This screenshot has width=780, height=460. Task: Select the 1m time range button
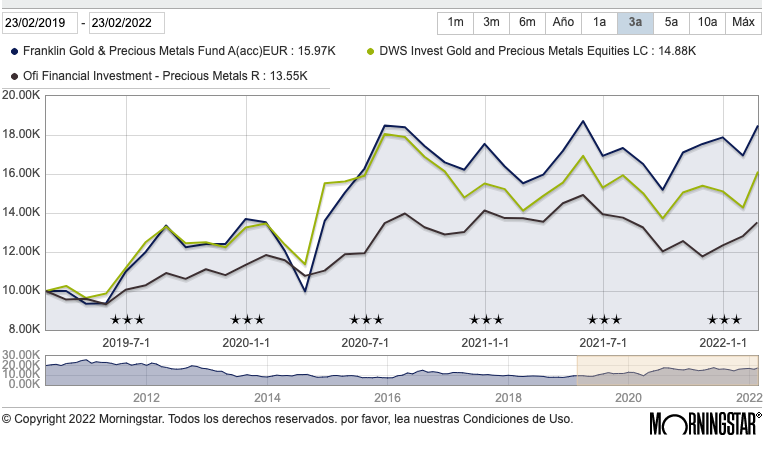[x=455, y=23]
